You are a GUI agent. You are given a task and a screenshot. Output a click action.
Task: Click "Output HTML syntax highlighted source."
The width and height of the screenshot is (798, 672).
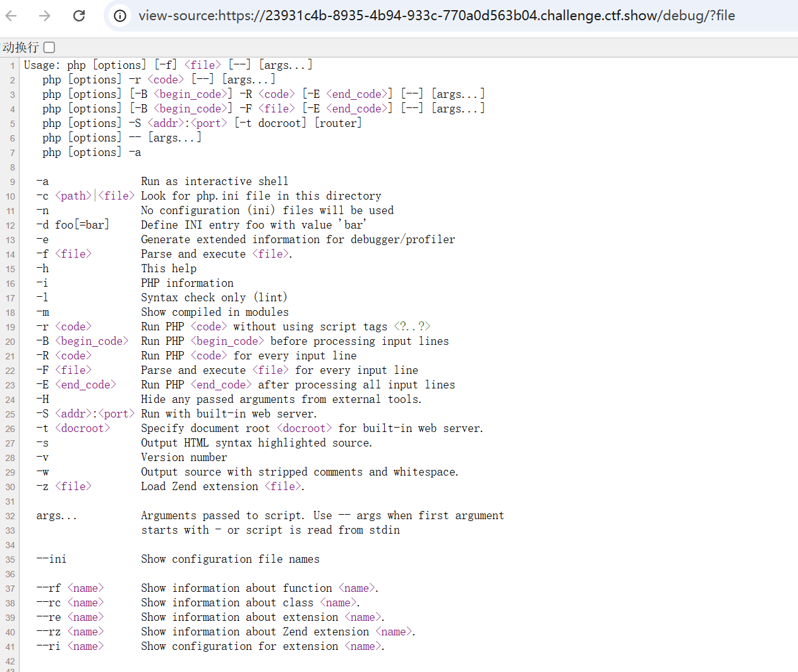coord(257,443)
